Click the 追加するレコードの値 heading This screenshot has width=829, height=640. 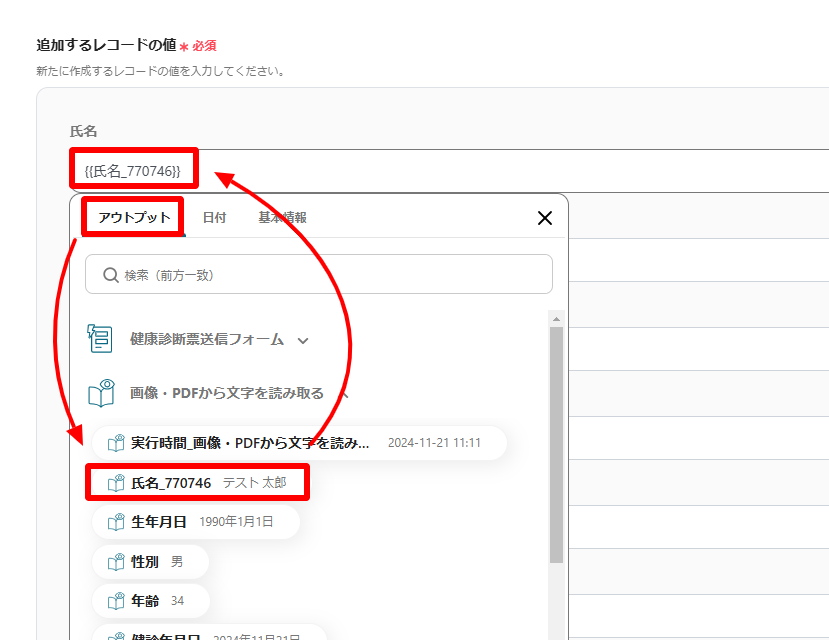point(106,45)
